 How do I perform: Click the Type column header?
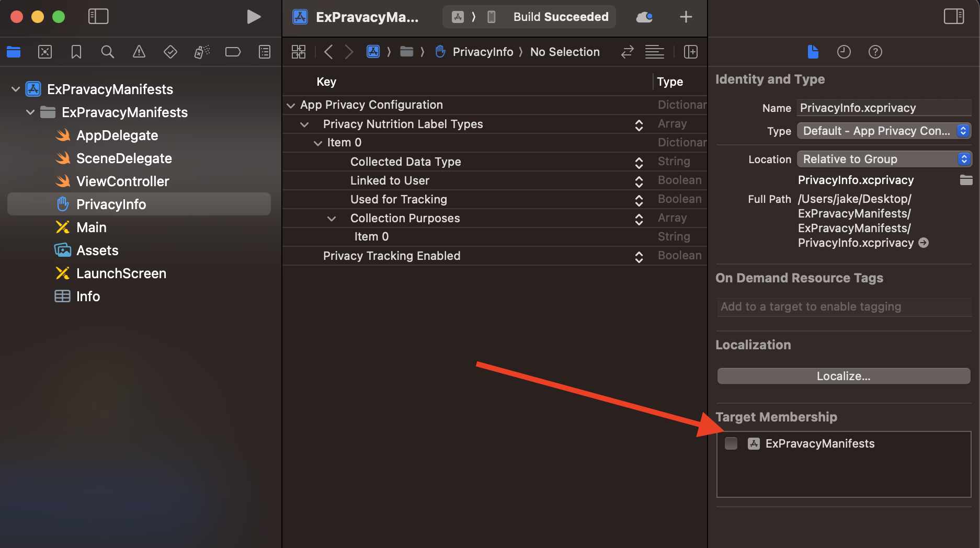click(670, 82)
